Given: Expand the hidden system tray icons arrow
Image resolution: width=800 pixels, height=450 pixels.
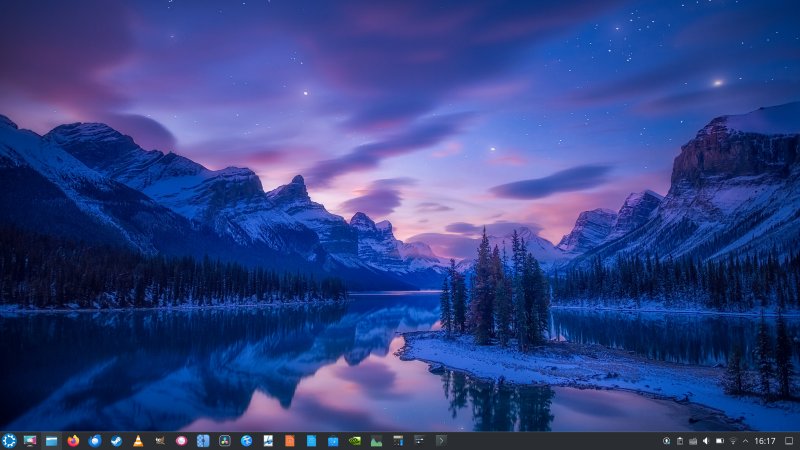Looking at the screenshot, I should point(745,440).
